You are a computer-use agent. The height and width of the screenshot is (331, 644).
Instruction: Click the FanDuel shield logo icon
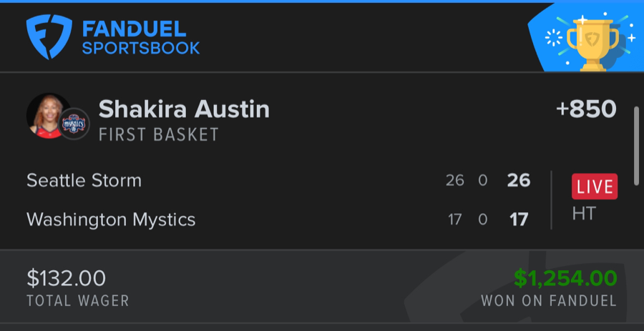pos(49,37)
